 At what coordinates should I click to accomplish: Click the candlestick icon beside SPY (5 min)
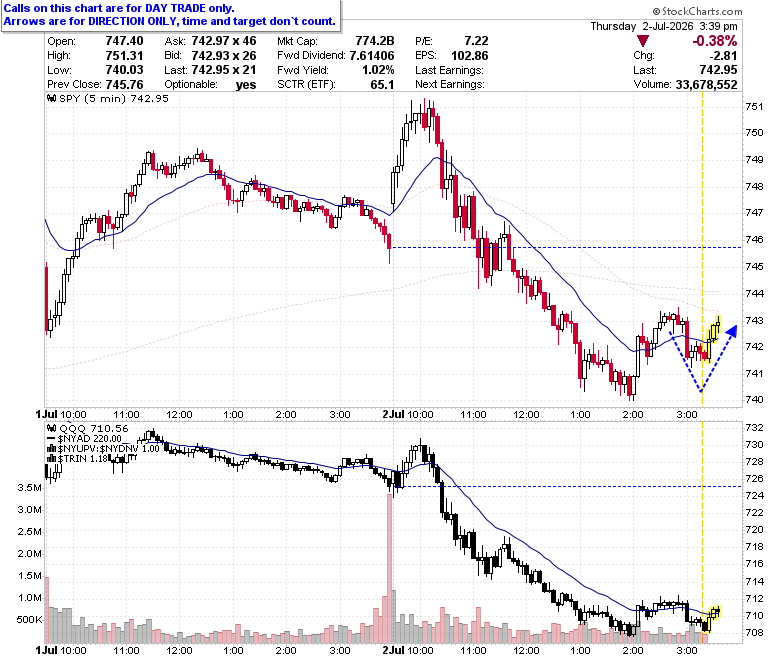click(x=52, y=98)
